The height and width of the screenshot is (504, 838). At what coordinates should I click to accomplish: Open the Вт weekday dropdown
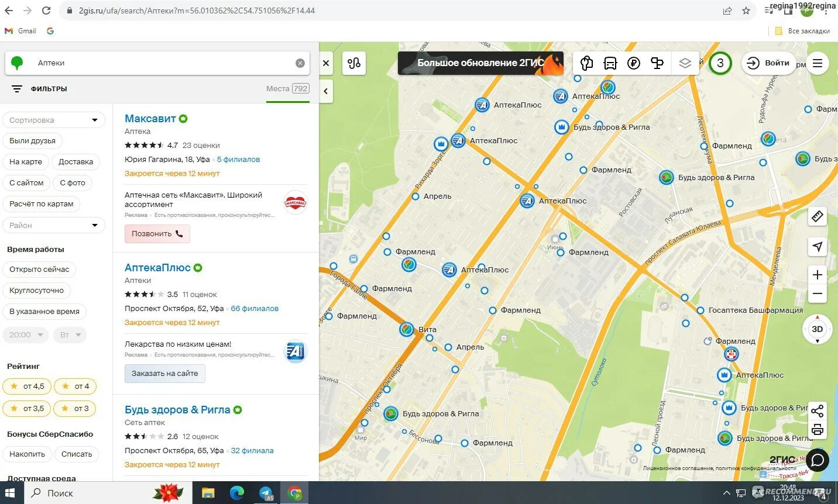[70, 335]
